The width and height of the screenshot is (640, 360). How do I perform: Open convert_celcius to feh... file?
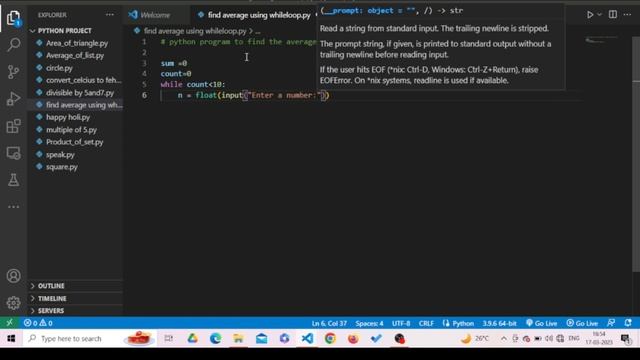click(83, 80)
